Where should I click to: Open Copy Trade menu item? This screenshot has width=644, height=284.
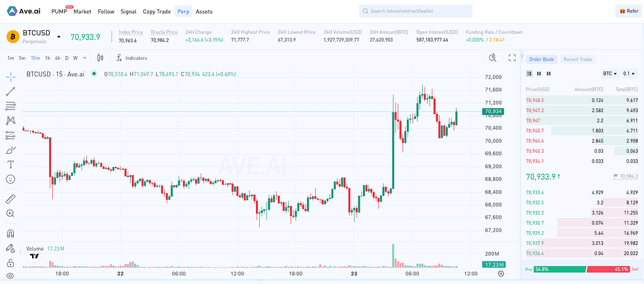point(157,11)
